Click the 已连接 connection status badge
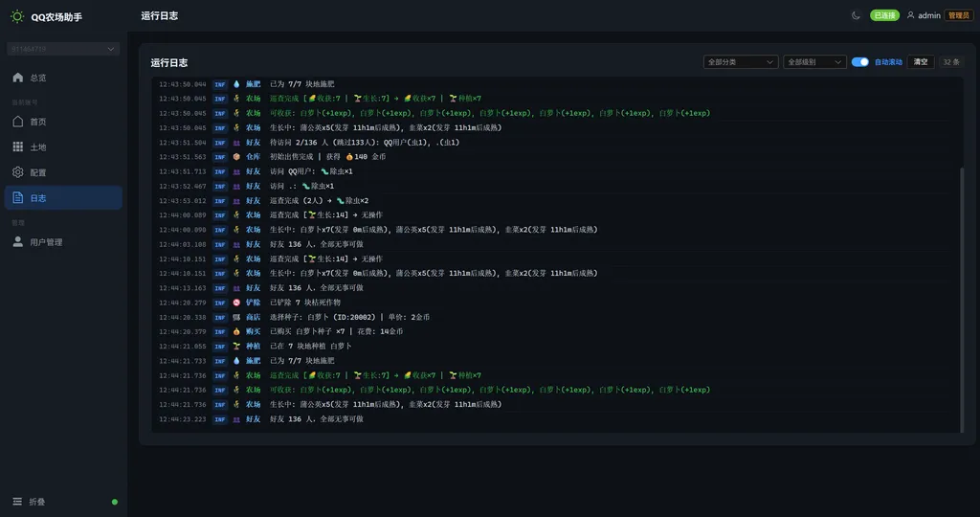Viewport: 980px width, 517px height. tap(884, 15)
